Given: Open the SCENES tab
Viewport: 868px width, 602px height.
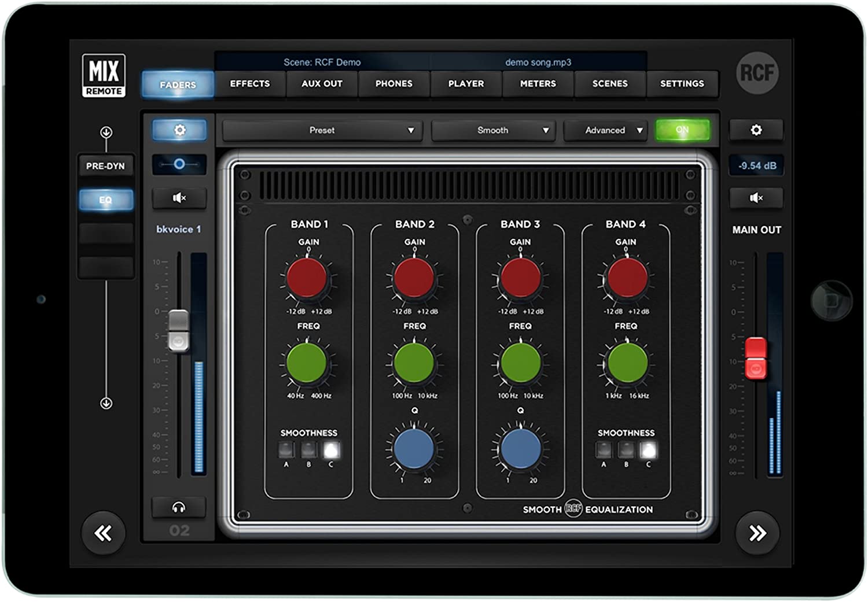Looking at the screenshot, I should click(x=610, y=84).
